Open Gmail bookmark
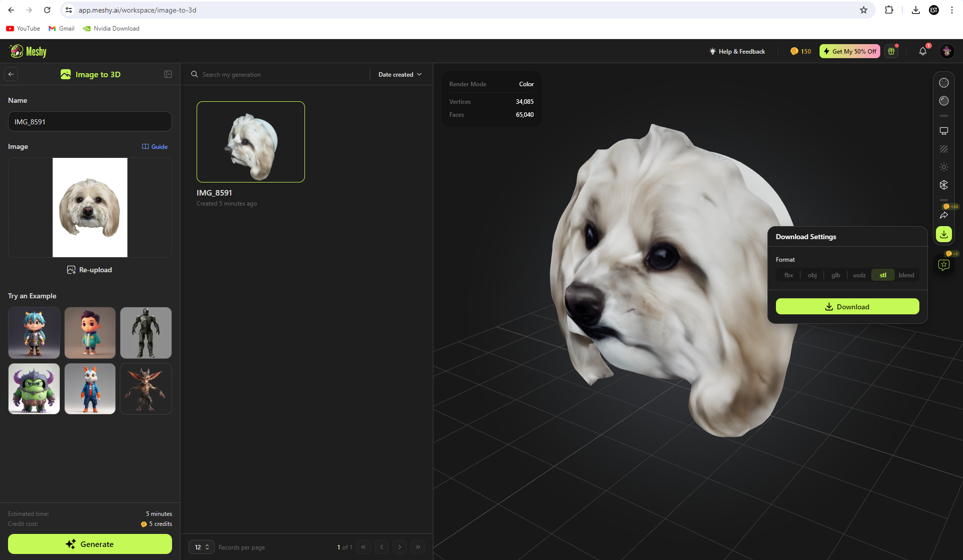963x560 pixels. 61,29
